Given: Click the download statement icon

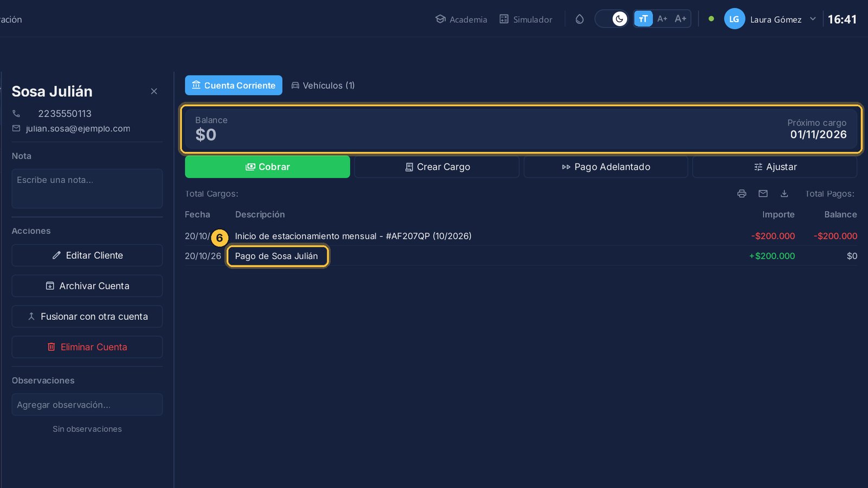Looking at the screenshot, I should 784,194.
